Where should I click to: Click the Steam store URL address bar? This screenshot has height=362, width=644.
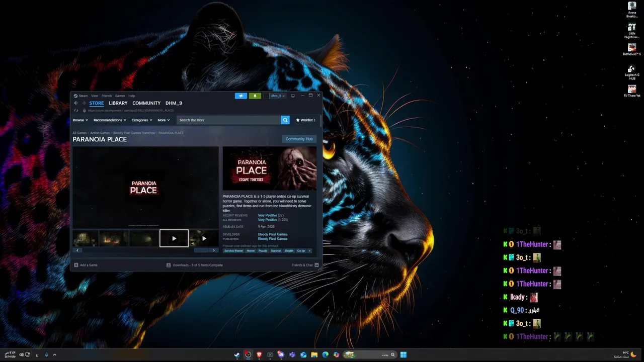[x=131, y=110]
